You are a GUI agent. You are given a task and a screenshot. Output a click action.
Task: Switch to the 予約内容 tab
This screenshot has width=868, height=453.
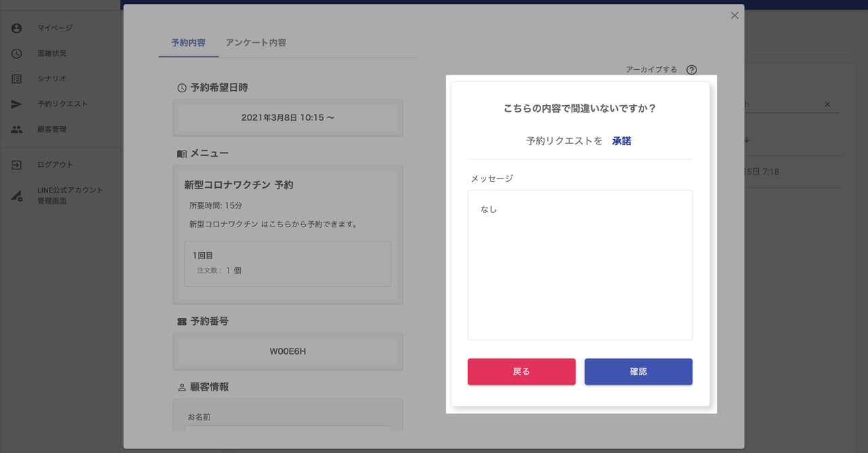[x=189, y=43]
